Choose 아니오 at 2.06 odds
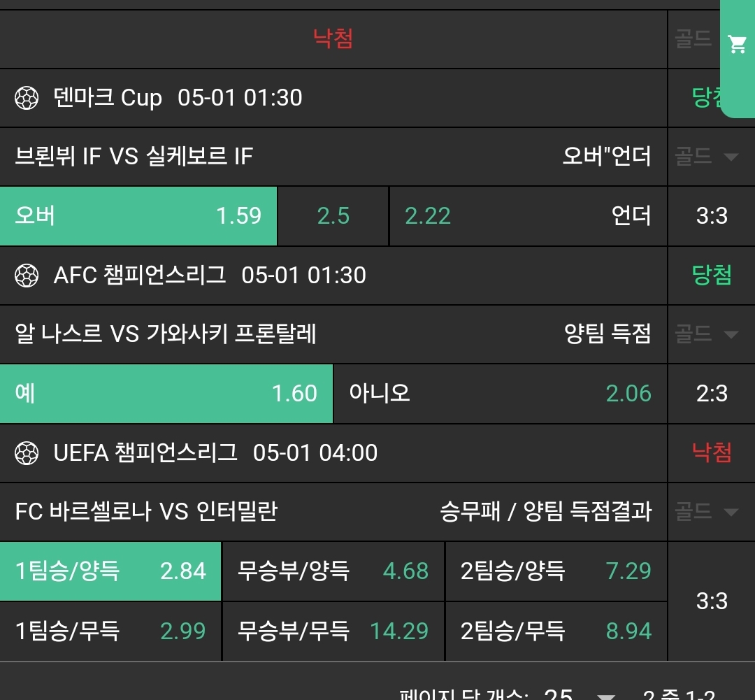This screenshot has height=700, width=755. (500, 394)
